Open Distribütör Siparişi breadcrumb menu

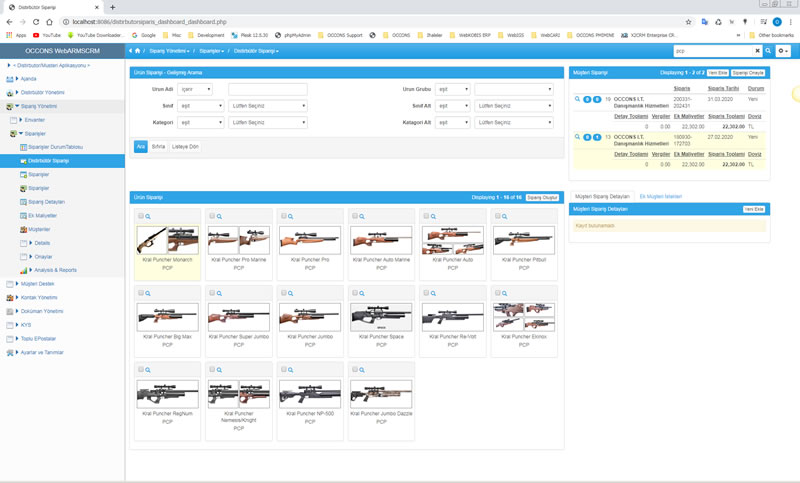pyautogui.click(x=256, y=51)
